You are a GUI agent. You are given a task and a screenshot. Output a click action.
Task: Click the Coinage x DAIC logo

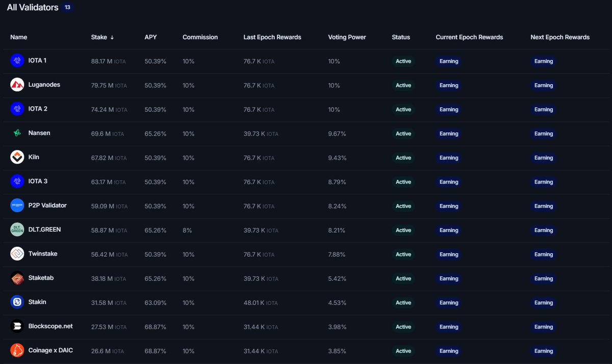point(17,350)
